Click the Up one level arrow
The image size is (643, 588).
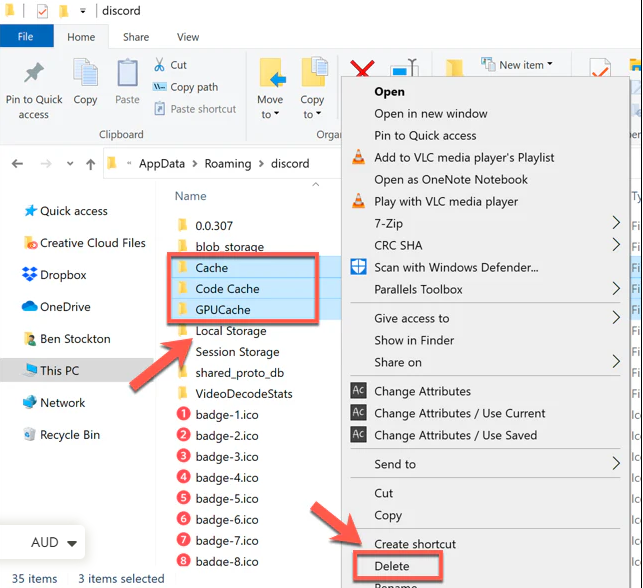[x=91, y=164]
